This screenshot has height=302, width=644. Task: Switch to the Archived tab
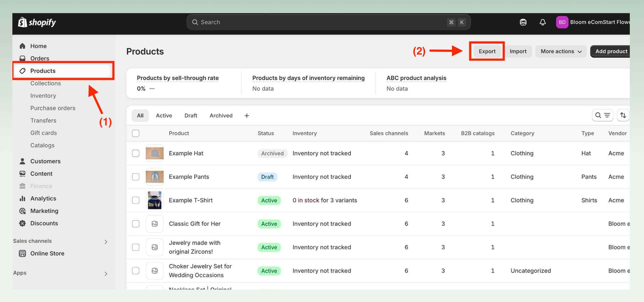[x=221, y=115]
